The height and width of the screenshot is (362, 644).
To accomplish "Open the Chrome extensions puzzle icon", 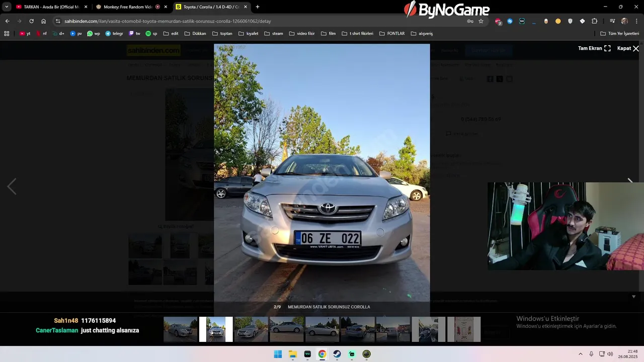I will [x=594, y=21].
